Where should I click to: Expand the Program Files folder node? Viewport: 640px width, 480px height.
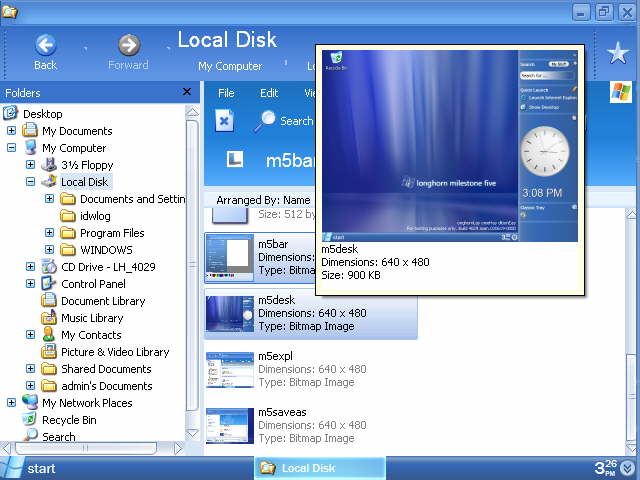(x=49, y=232)
